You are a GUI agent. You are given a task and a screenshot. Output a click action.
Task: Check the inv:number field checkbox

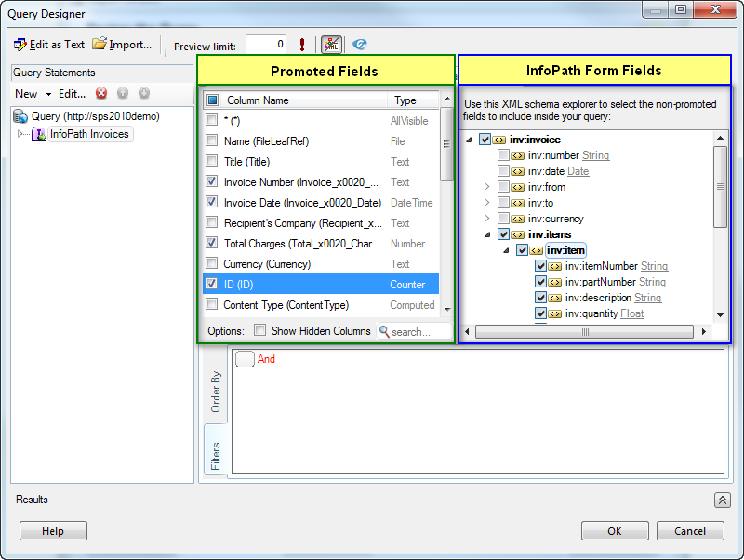point(503,155)
